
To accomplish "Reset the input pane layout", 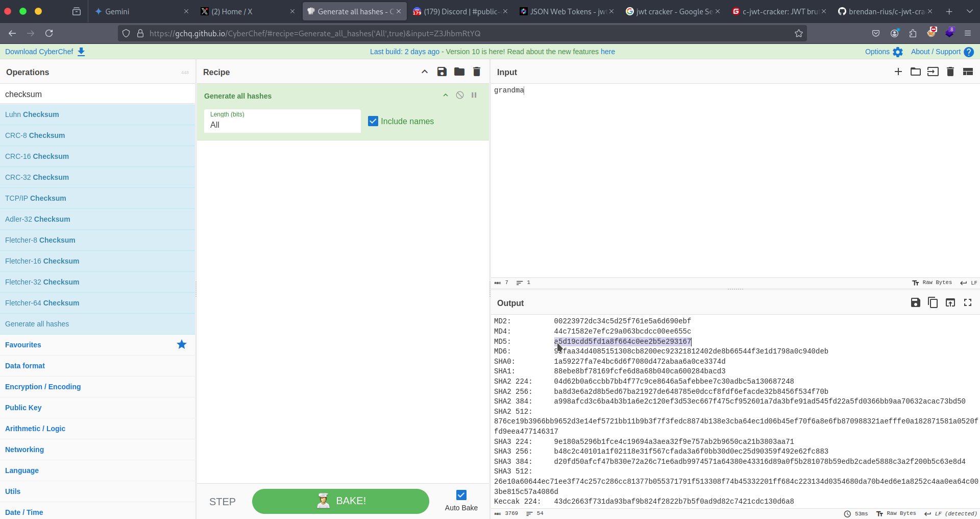I will [x=967, y=72].
